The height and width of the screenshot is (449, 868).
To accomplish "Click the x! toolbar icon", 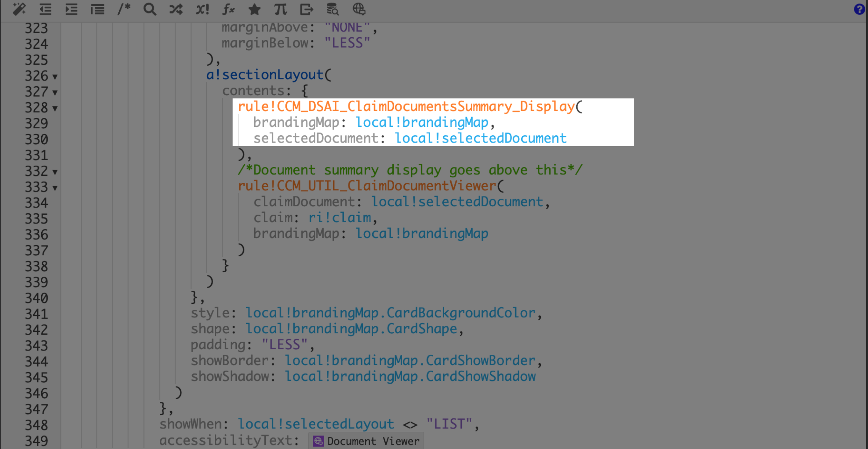I will (203, 9).
